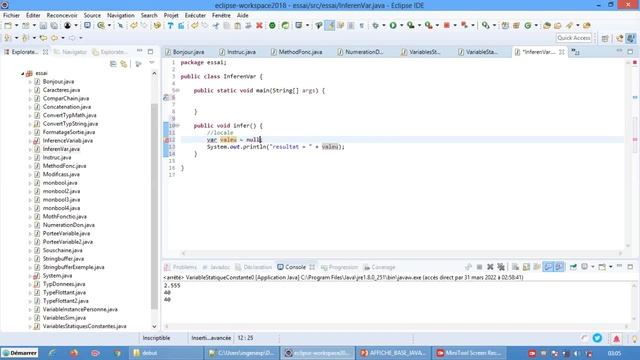Viewport: 640px width, 360px height.
Task: Switch to the Coverage tab
Action: coord(379,267)
